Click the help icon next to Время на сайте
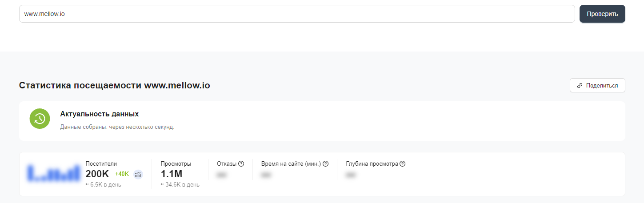Viewport: 644px width, 203px height. (x=325, y=164)
